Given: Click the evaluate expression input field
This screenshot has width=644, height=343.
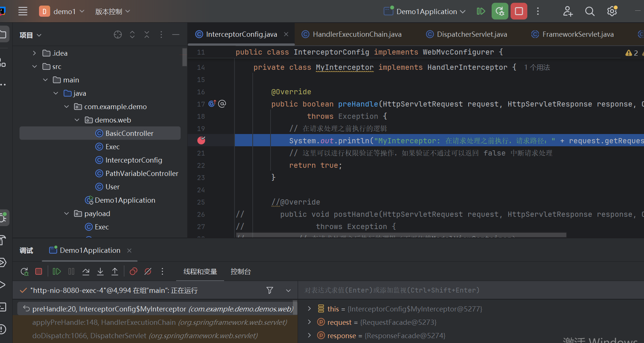Looking at the screenshot, I should (471, 290).
